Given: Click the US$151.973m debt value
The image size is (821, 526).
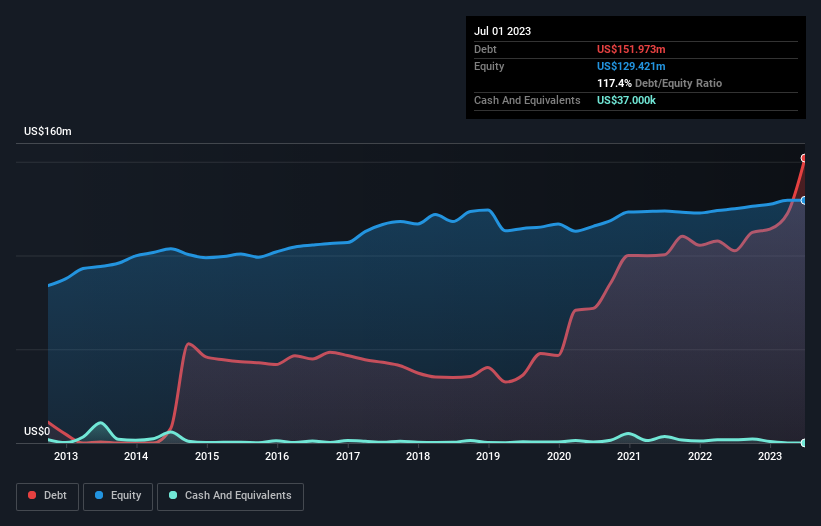Looking at the screenshot, I should click(631, 49).
